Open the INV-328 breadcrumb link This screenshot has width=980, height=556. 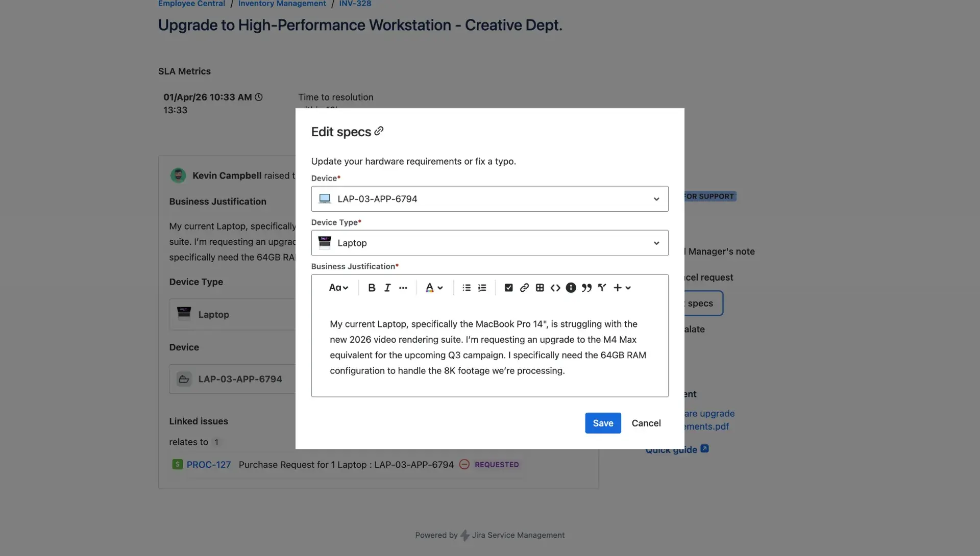(x=354, y=4)
